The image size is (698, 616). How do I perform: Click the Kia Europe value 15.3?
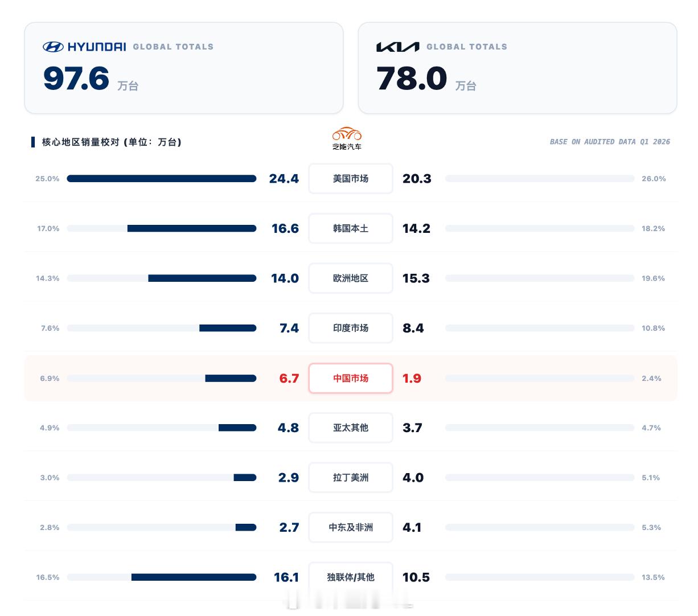coord(416,278)
